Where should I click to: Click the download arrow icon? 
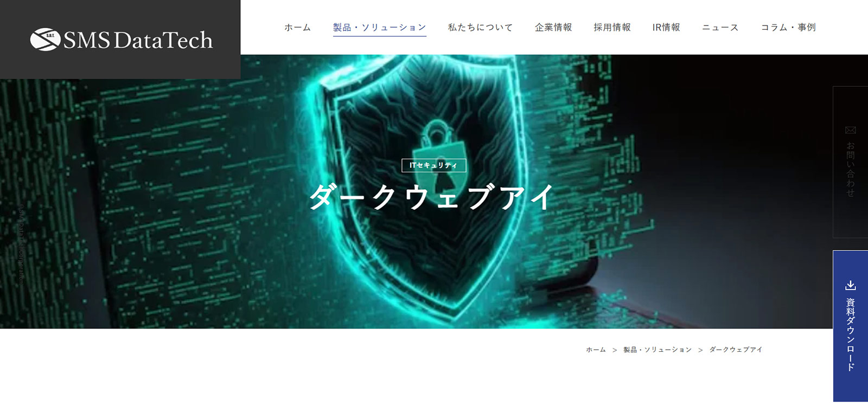(851, 285)
